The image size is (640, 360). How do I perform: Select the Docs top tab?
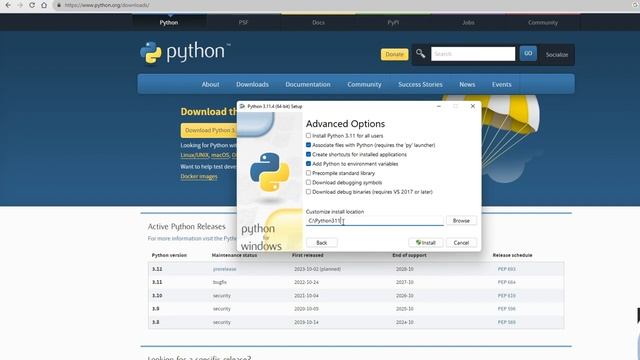(x=318, y=22)
